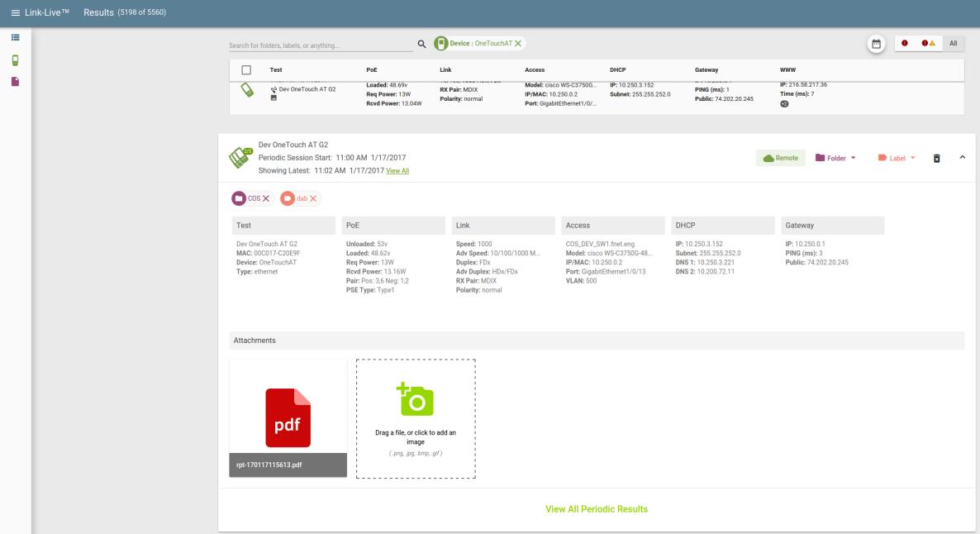Open the Label dropdown
Viewport: 980px width, 534px height.
click(897, 158)
